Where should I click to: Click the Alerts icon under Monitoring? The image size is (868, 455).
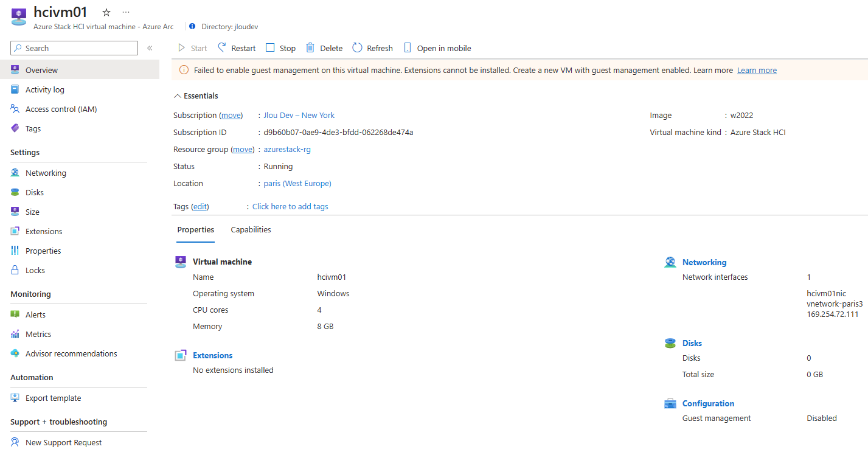click(x=15, y=315)
